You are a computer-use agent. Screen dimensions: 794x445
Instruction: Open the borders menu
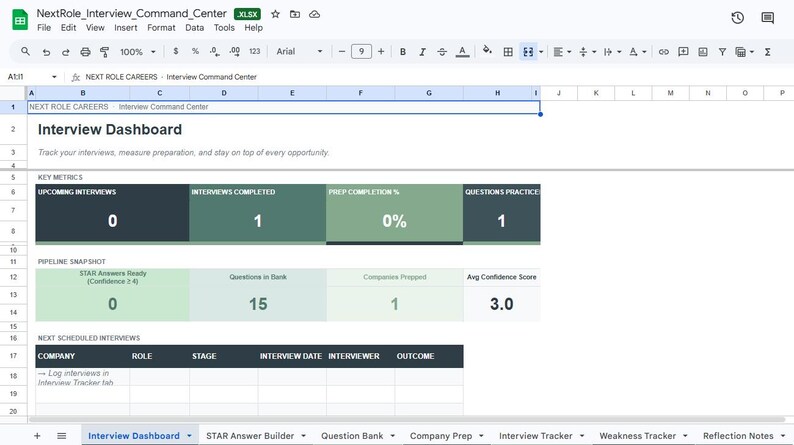[508, 52]
